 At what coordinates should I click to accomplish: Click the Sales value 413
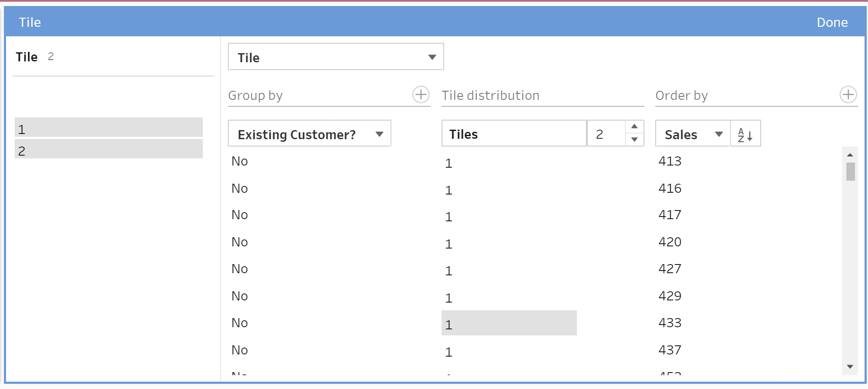pos(670,161)
